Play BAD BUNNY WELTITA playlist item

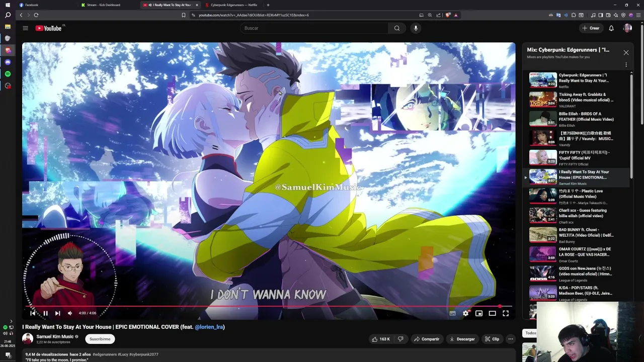click(x=577, y=235)
